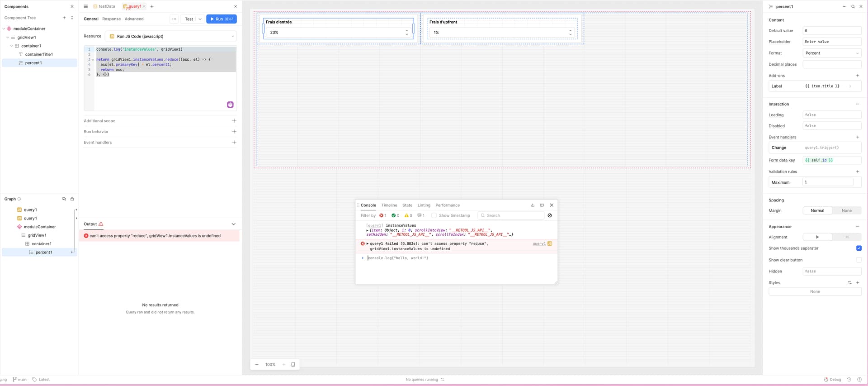868x386 pixels.
Task: Enable the Show timestamp checkbox
Action: [x=434, y=215]
